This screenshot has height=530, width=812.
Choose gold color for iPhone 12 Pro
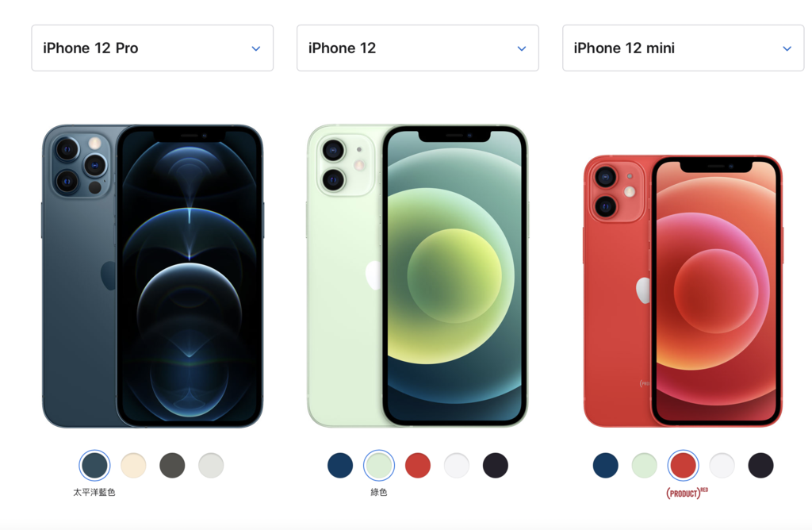[133, 465]
